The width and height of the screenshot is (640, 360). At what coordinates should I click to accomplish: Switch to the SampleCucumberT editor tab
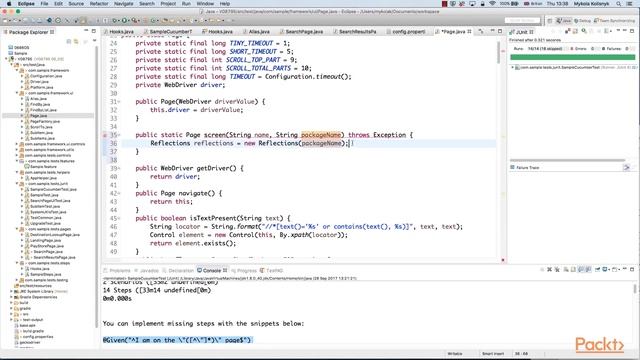[168, 31]
